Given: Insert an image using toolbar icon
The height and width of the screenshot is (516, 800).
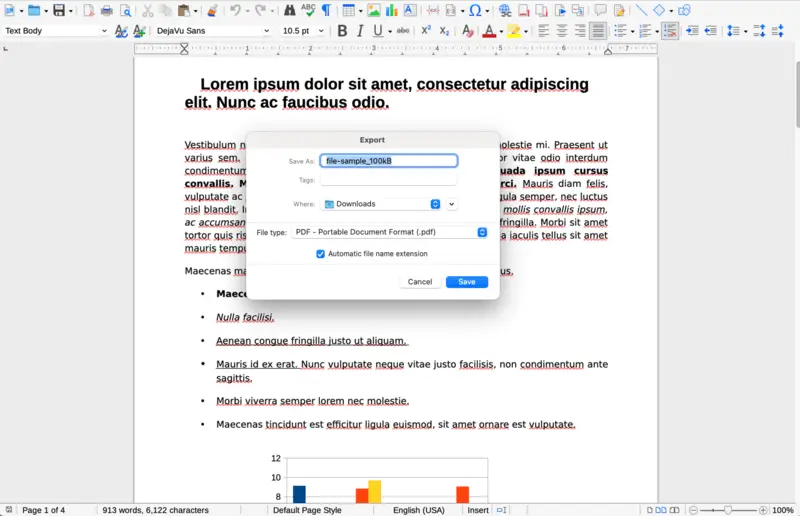Looking at the screenshot, I should point(373,10).
